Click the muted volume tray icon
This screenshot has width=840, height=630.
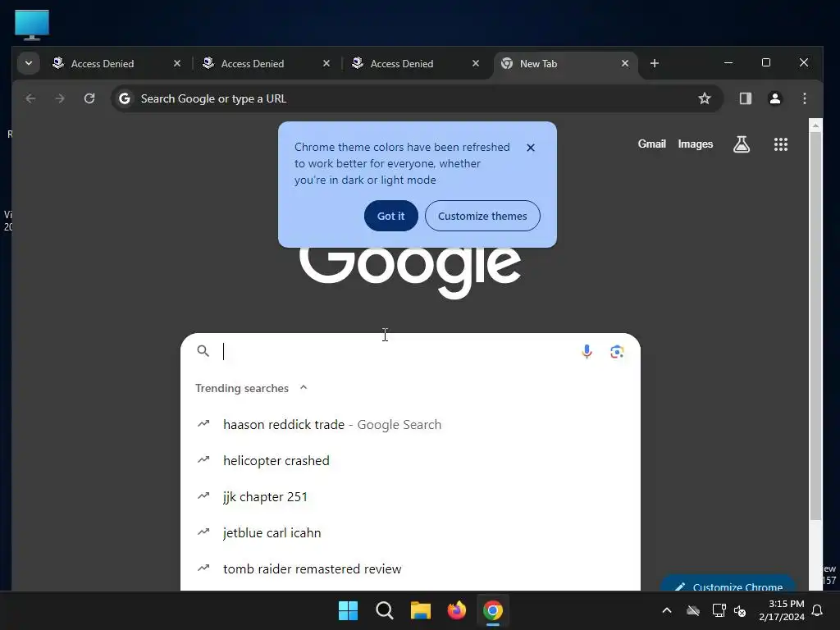741,610
